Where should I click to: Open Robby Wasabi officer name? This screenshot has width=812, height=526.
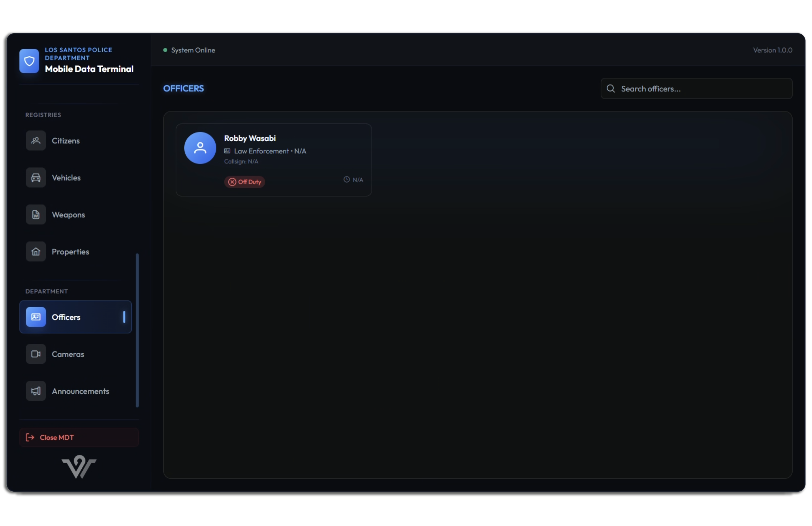click(250, 138)
